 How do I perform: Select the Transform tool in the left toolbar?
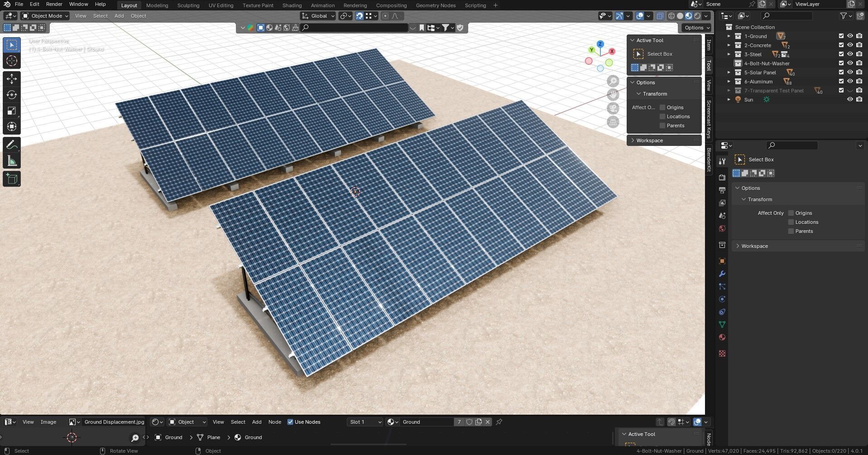(x=12, y=126)
